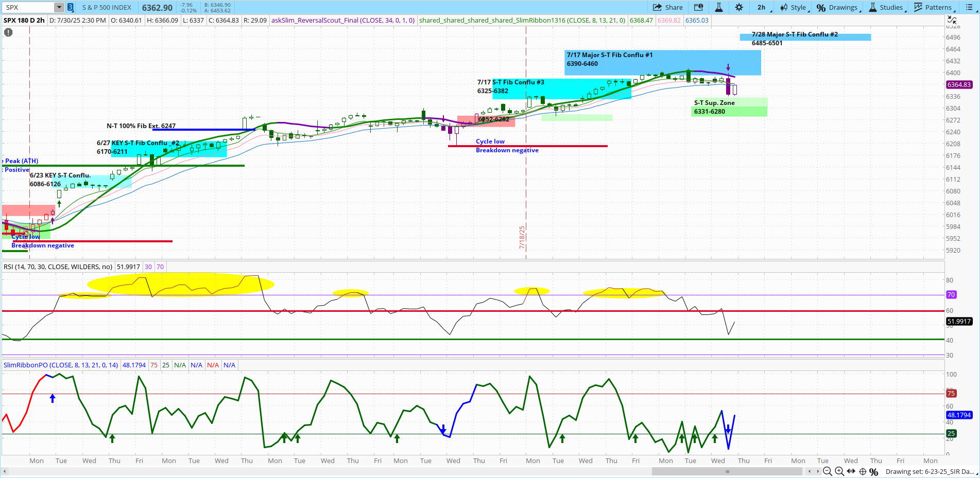Change the 2h timeframe selector
Screen dimensions: 980x478
(761, 7)
